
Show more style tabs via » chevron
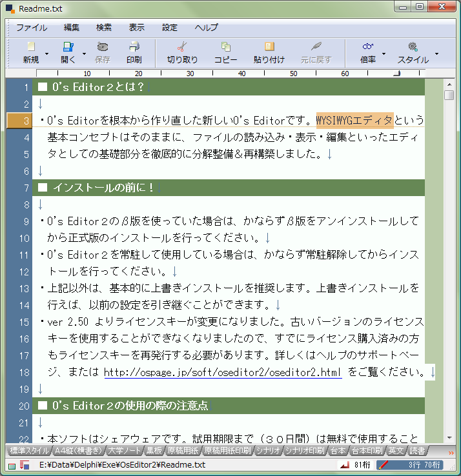pos(451,453)
